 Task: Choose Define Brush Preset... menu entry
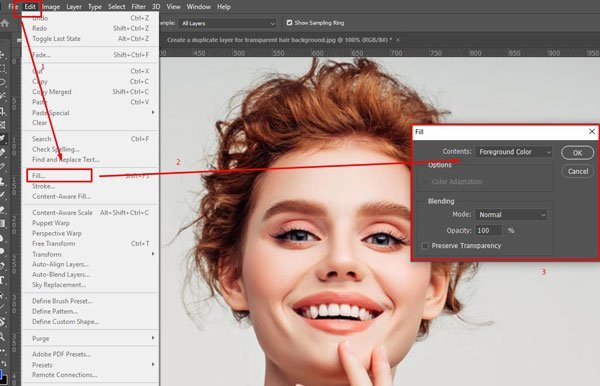pyautogui.click(x=91, y=301)
